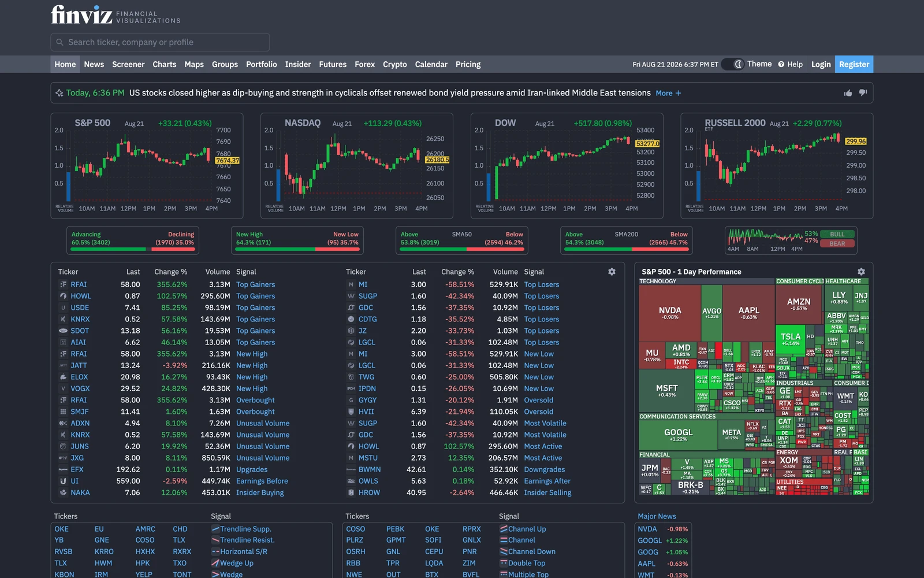Click the search magnifier icon
This screenshot has height=578, width=924.
pyautogui.click(x=59, y=42)
